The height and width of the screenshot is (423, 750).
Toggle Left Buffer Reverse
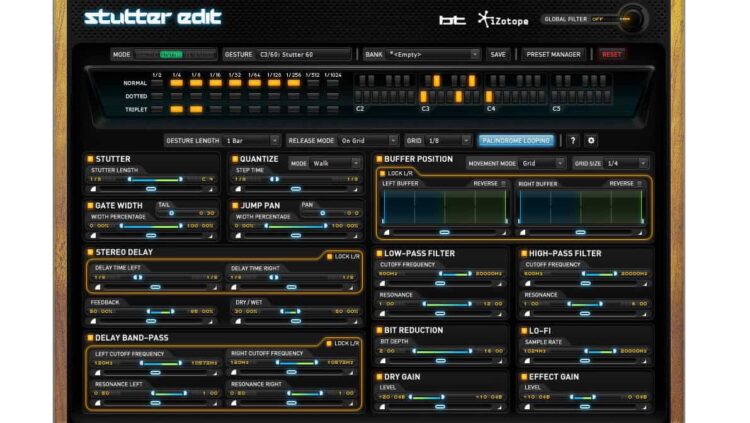pos(504,184)
